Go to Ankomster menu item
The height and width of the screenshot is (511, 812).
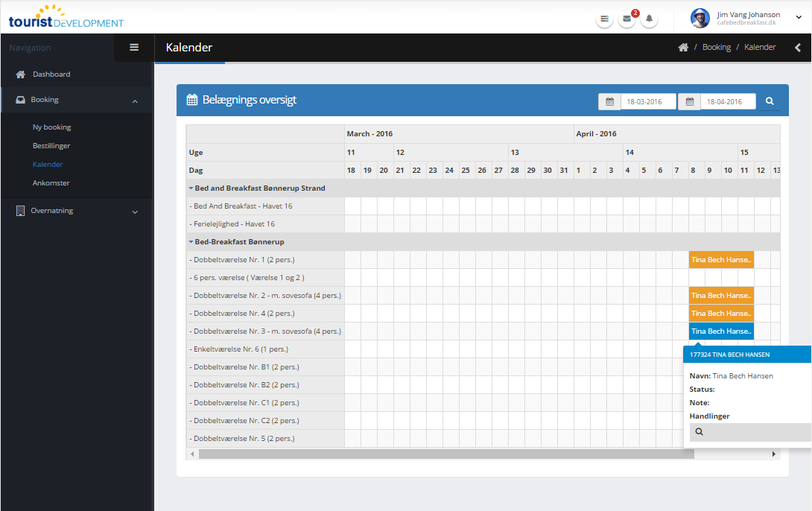[x=51, y=183]
